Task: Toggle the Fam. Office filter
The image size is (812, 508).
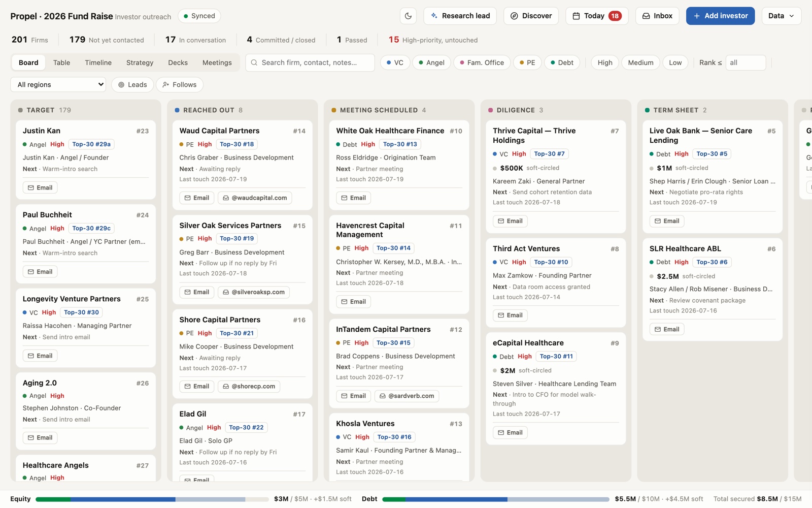Action: (x=482, y=62)
